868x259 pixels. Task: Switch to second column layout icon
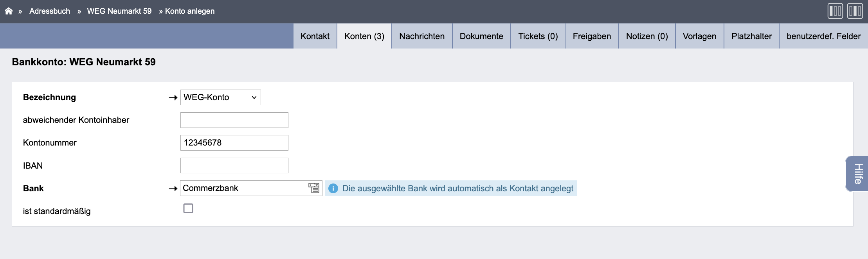pyautogui.click(x=855, y=11)
